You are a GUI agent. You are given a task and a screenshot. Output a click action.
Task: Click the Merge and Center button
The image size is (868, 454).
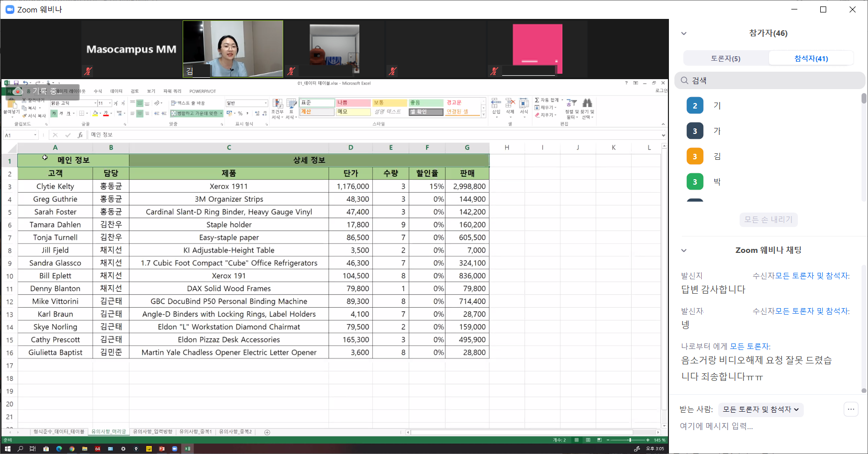(x=196, y=113)
